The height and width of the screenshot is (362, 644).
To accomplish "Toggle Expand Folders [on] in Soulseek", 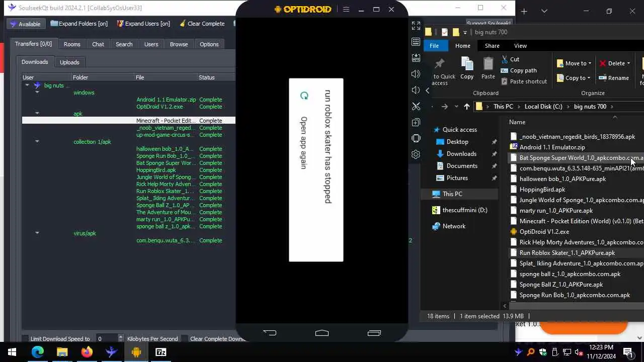I will click(x=79, y=24).
